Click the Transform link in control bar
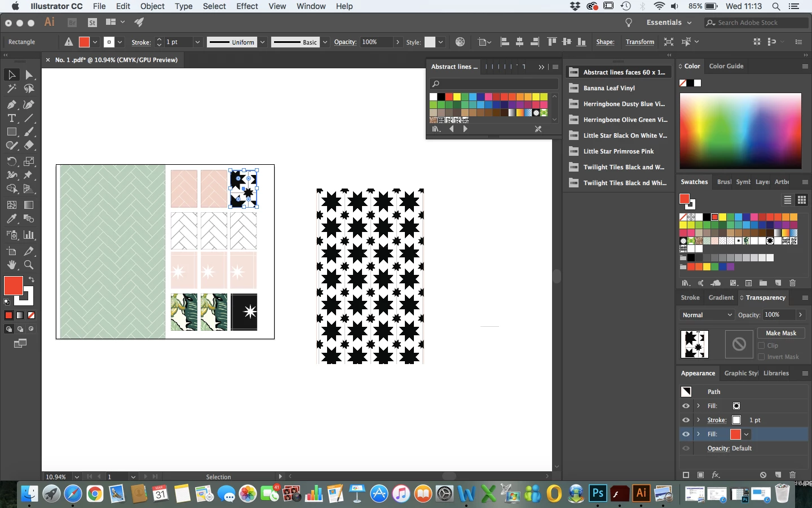812x508 pixels. point(640,42)
